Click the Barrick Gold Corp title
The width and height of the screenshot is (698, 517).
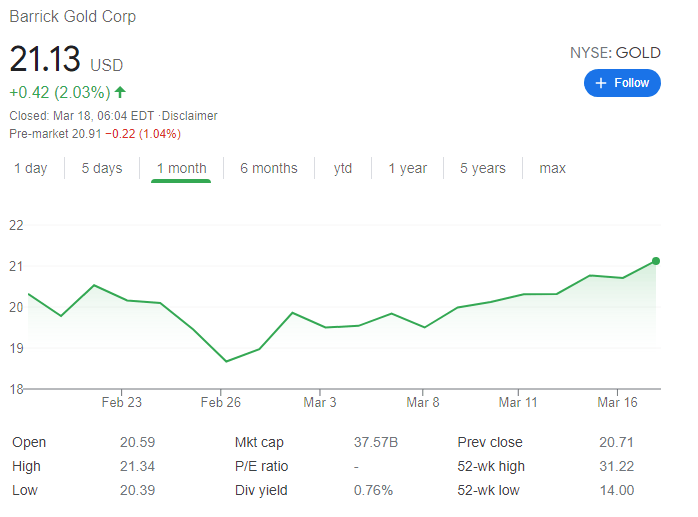pos(73,17)
